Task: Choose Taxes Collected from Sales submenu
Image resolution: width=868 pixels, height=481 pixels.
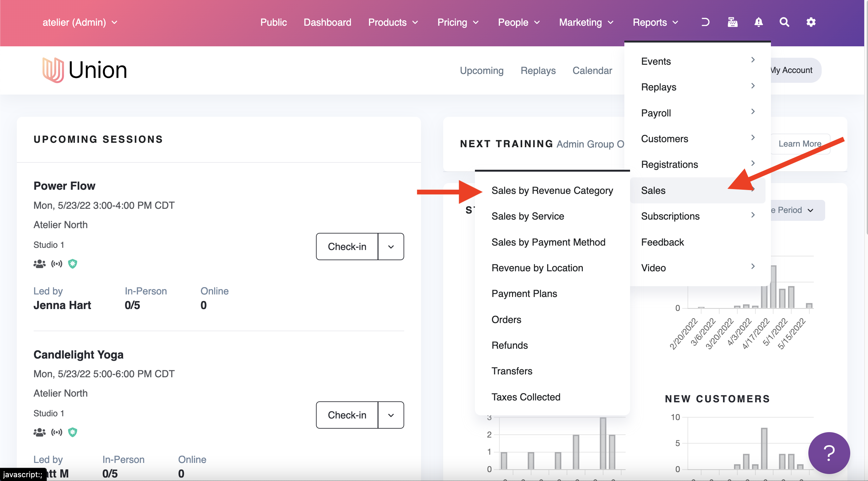Action: coord(526,397)
